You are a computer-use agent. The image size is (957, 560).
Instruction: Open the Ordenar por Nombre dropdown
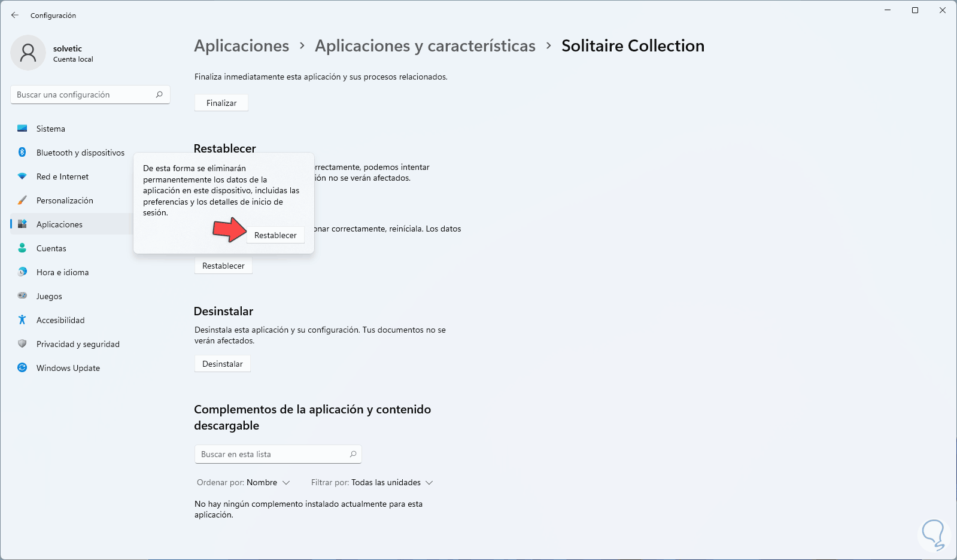[244, 482]
